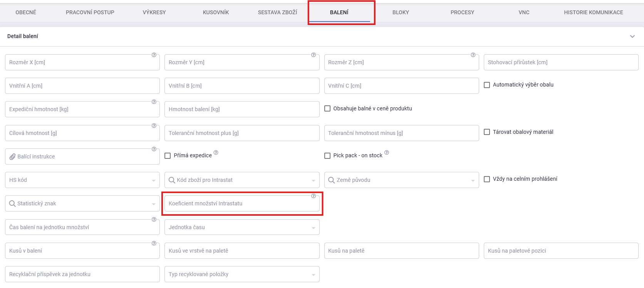
Task: Check Vždy na celním prohlášení
Action: click(487, 179)
